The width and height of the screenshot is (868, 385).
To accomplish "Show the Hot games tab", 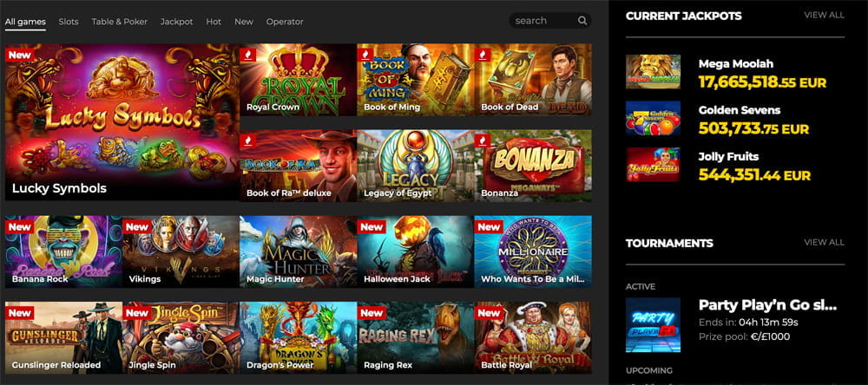I will 214,22.
